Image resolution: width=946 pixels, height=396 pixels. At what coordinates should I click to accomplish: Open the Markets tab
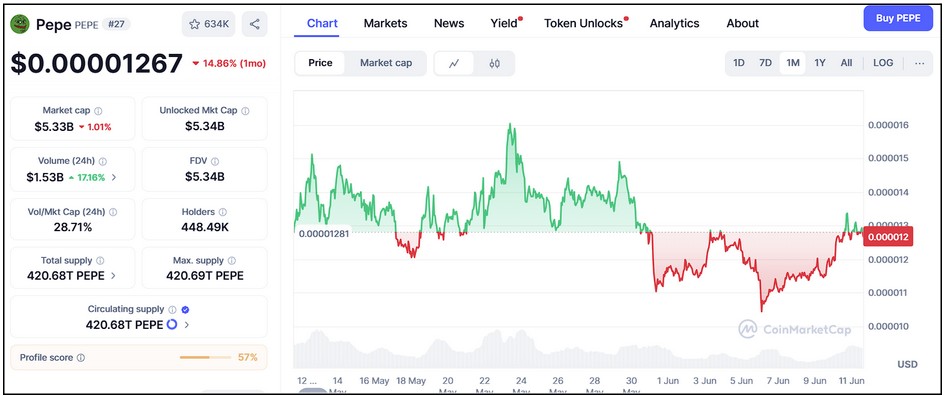coord(386,24)
